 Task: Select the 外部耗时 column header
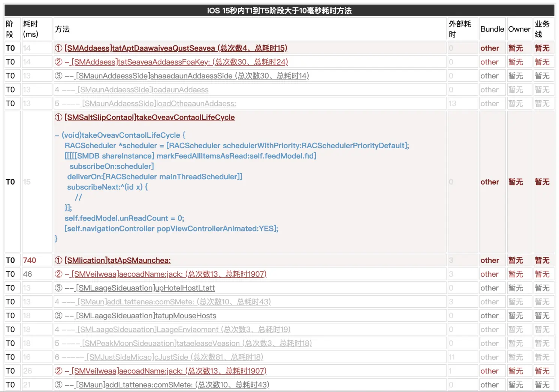click(x=460, y=29)
